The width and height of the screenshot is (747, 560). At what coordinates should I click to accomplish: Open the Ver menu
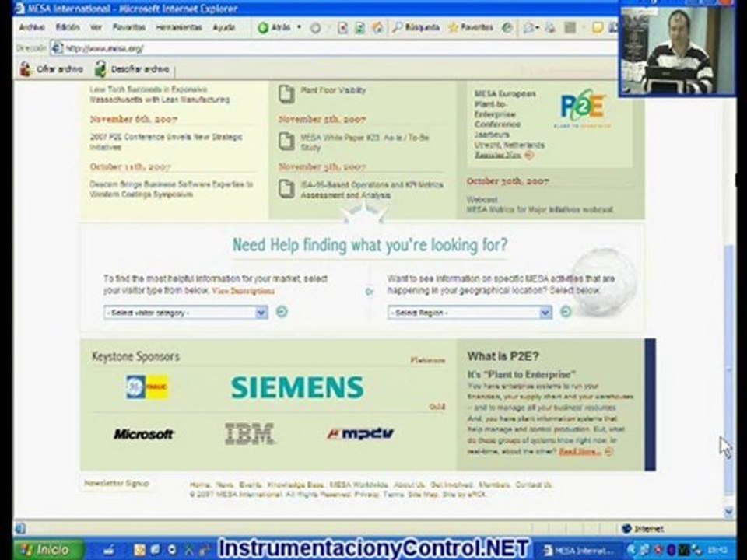[x=96, y=28]
